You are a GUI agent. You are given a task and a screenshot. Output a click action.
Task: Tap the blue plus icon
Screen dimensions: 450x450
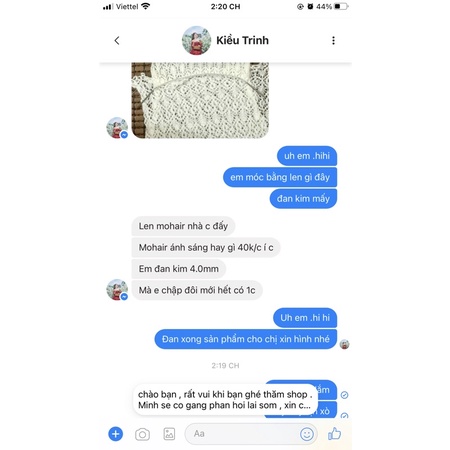116,434
